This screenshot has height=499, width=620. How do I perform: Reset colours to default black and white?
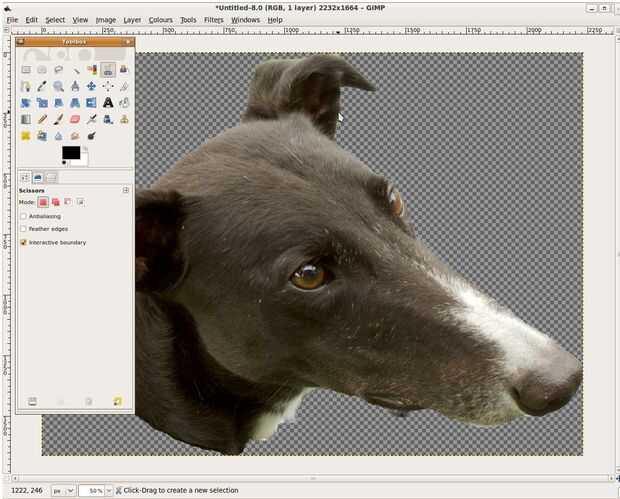tap(64, 163)
